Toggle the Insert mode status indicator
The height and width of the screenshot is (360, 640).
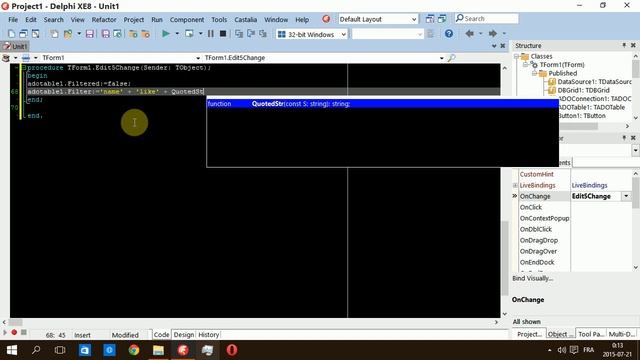point(82,335)
